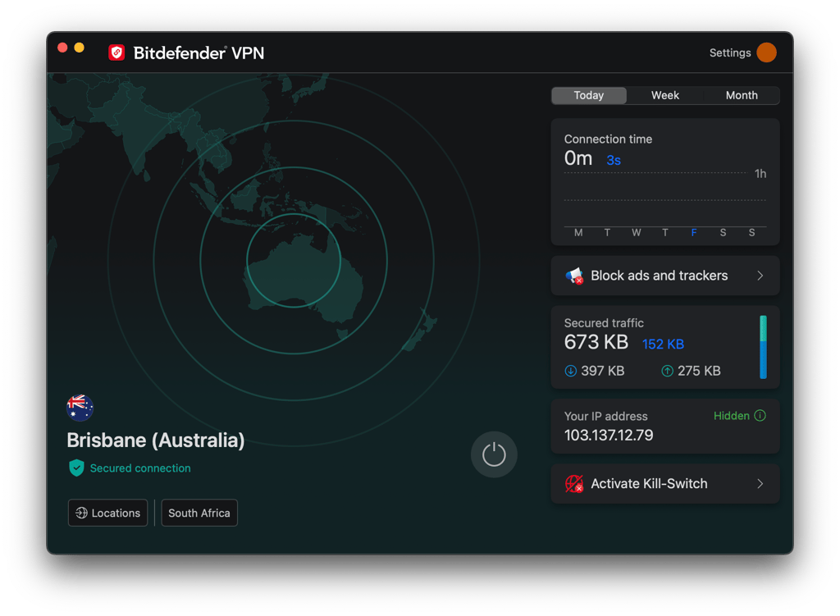Click the Bitdefender red shield logo
The image size is (840, 616).
[x=116, y=52]
